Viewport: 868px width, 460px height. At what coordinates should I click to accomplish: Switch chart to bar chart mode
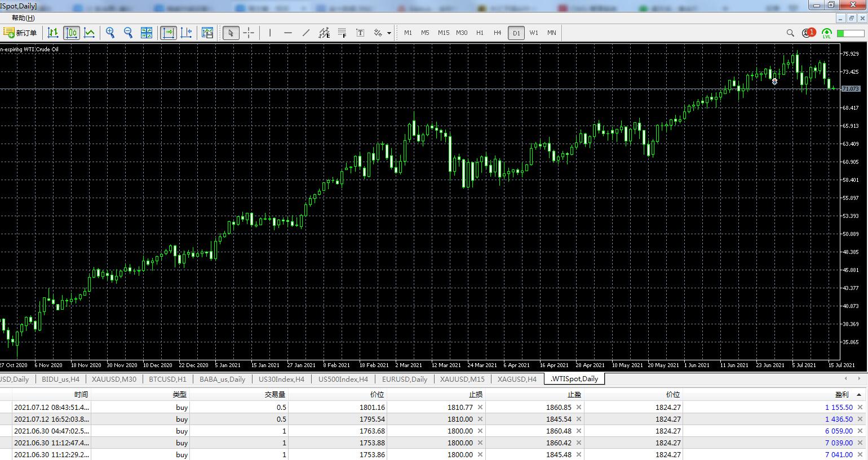click(x=53, y=33)
